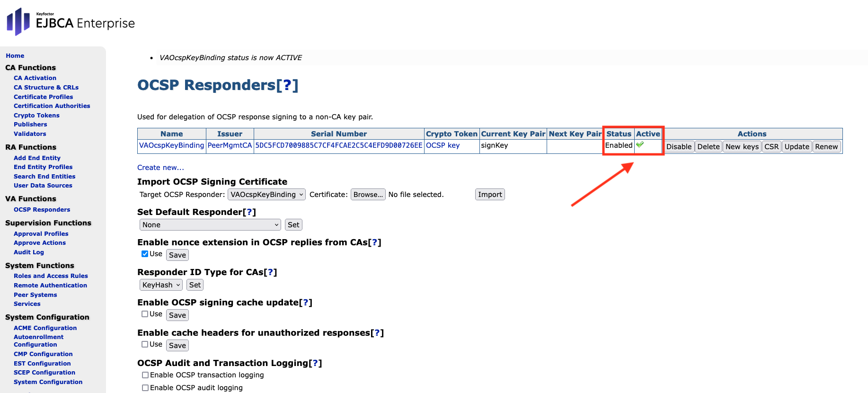868x393 pixels.
Task: Open help for Responder ID Type
Action: [270, 272]
